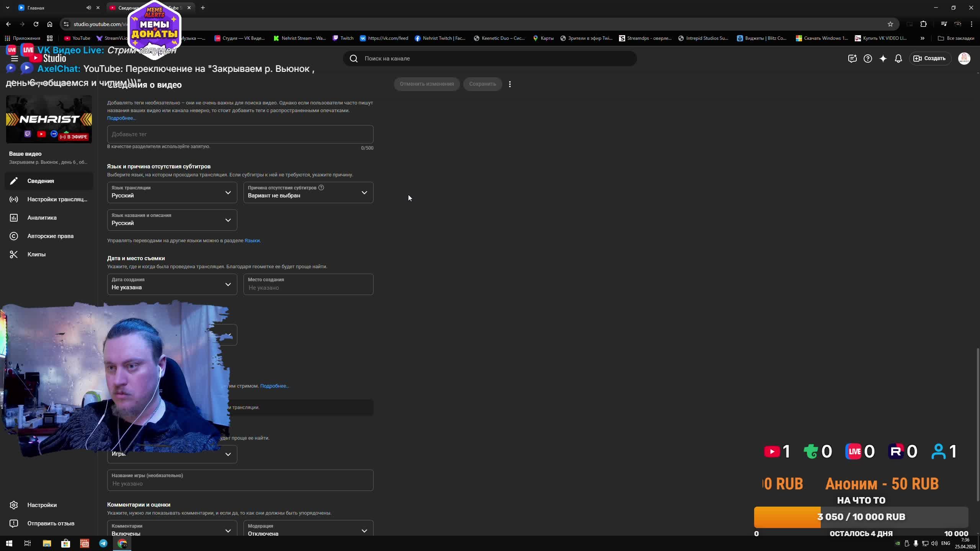The width and height of the screenshot is (980, 551).
Task: Expand the Язык трансляции dropdown
Action: coord(172,192)
